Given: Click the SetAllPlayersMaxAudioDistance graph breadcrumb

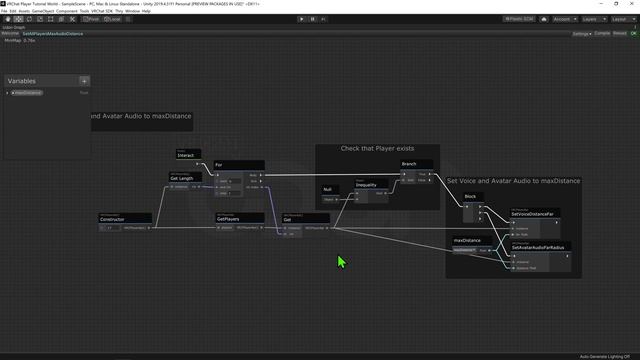Looking at the screenshot, I should (x=53, y=34).
